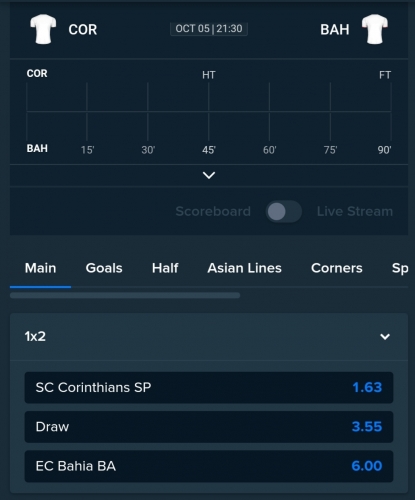
Task: Open the Main tab
Action: 40,268
